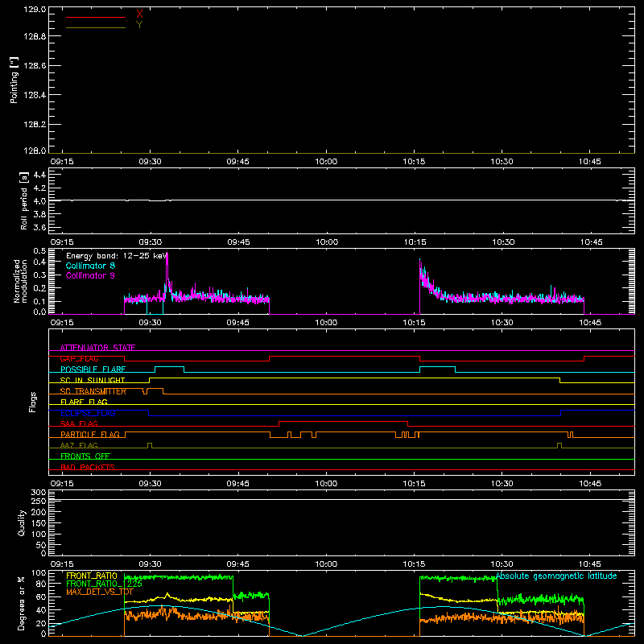
Task: Click the 3.6 tick on Roll period axis
Action: tap(39, 227)
